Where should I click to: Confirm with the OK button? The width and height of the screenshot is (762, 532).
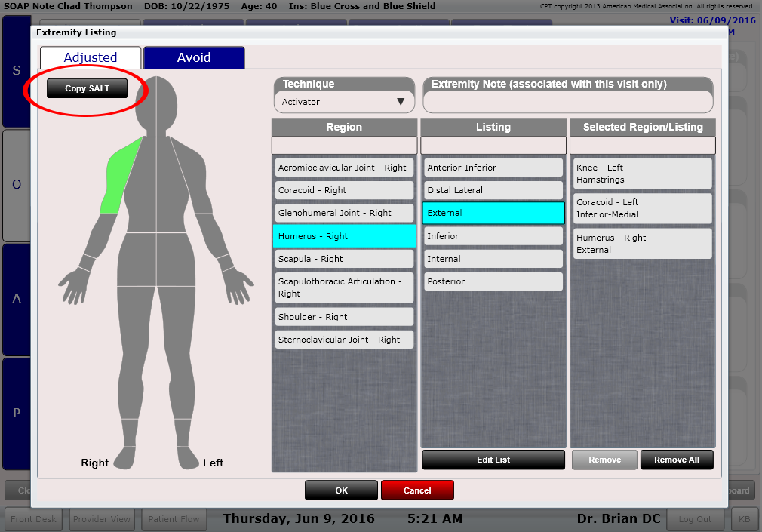[x=341, y=490]
